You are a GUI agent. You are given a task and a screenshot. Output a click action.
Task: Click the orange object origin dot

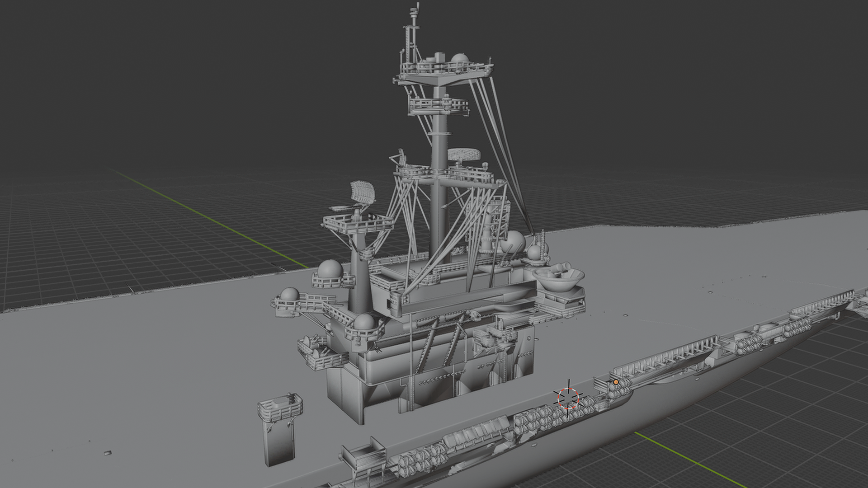point(616,382)
